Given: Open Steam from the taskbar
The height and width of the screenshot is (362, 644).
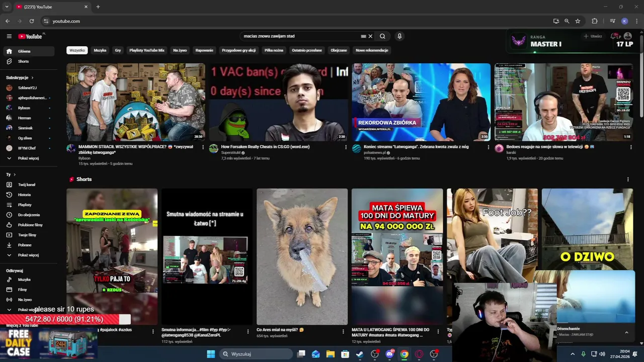Looking at the screenshot, I should (x=360, y=354).
